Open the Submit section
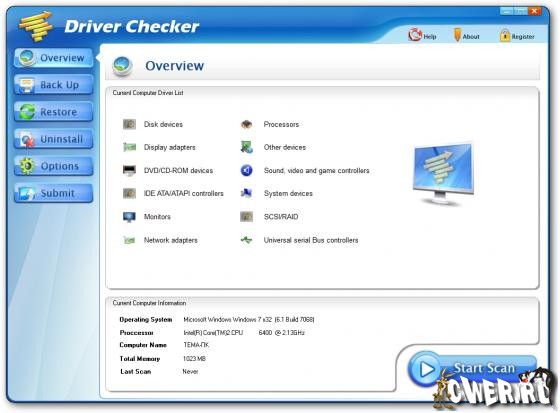Screen dimensions: 560x413 click(54, 193)
